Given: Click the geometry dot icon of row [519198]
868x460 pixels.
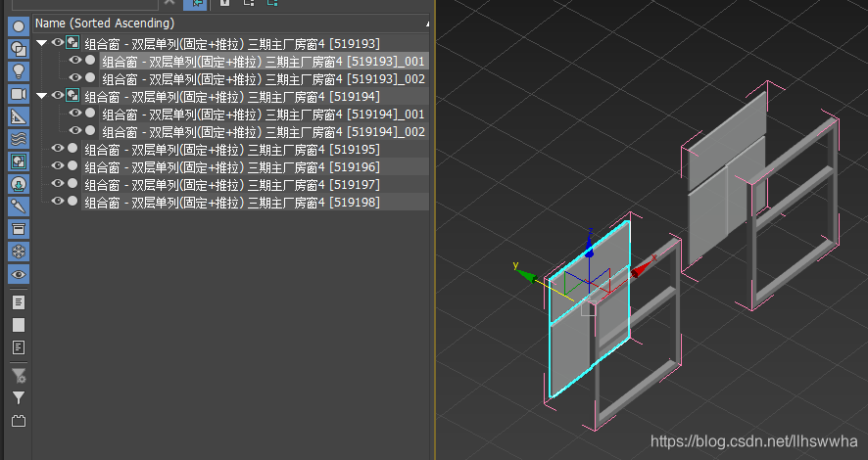Looking at the screenshot, I should coord(72,201).
